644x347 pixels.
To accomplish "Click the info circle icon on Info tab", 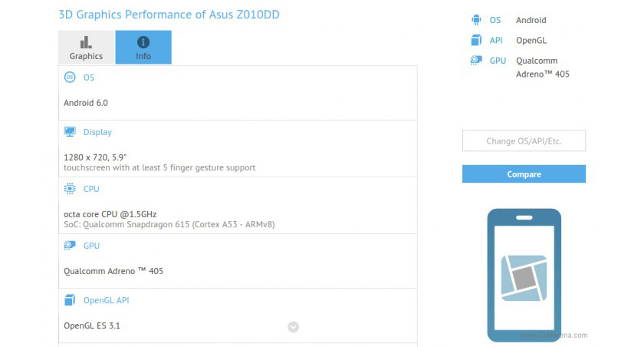I will [x=143, y=42].
